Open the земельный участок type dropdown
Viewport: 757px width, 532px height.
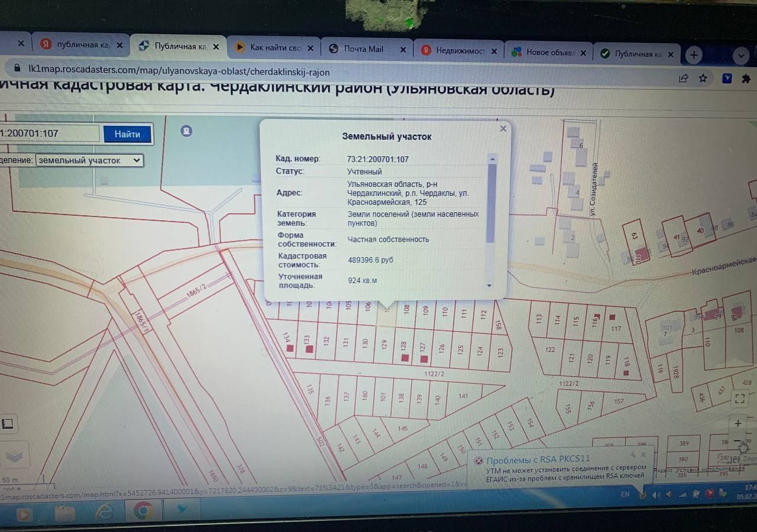(x=89, y=160)
